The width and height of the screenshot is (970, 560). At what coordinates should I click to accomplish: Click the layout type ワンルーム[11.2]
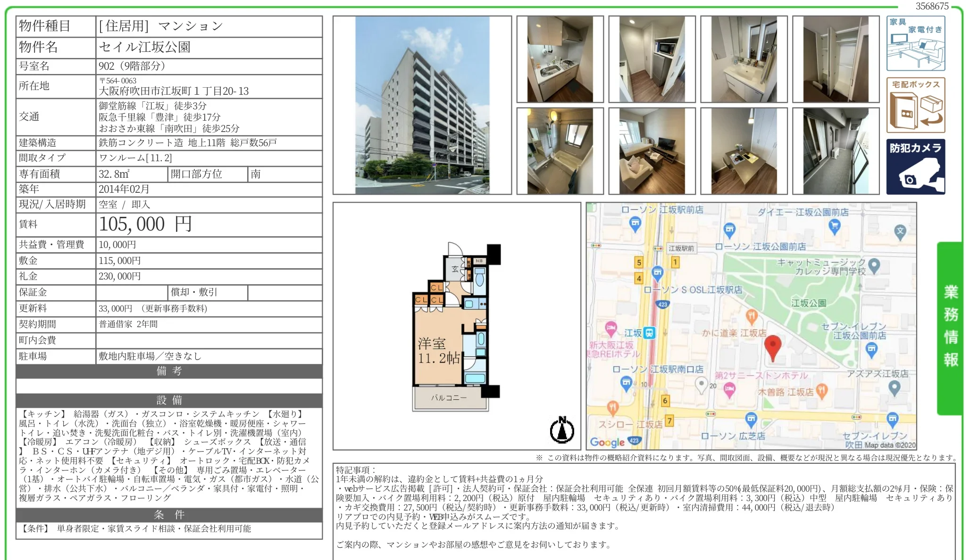(135, 157)
